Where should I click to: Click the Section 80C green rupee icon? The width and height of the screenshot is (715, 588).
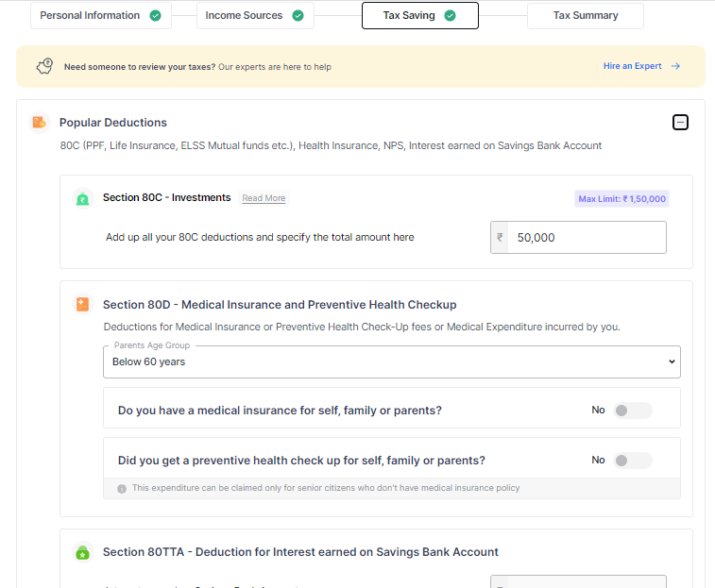pos(83,198)
